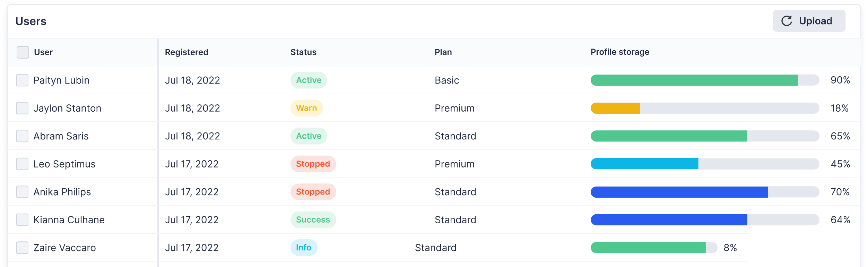Viewport: 868px width, 267px height.
Task: Click the Status column header
Action: pos(303,52)
